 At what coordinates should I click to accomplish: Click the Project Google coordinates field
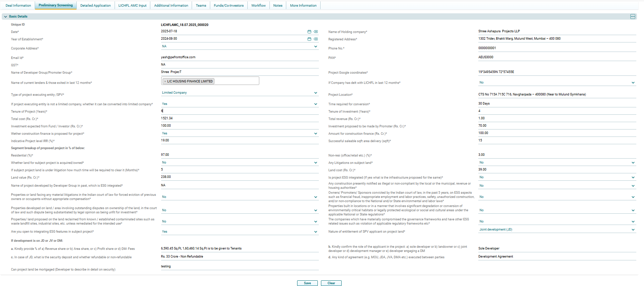(556, 72)
